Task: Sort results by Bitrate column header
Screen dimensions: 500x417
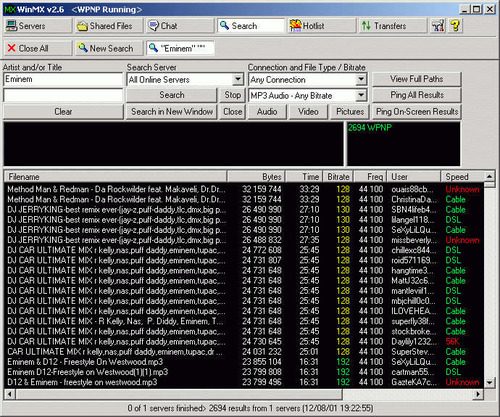Action: 338,177
